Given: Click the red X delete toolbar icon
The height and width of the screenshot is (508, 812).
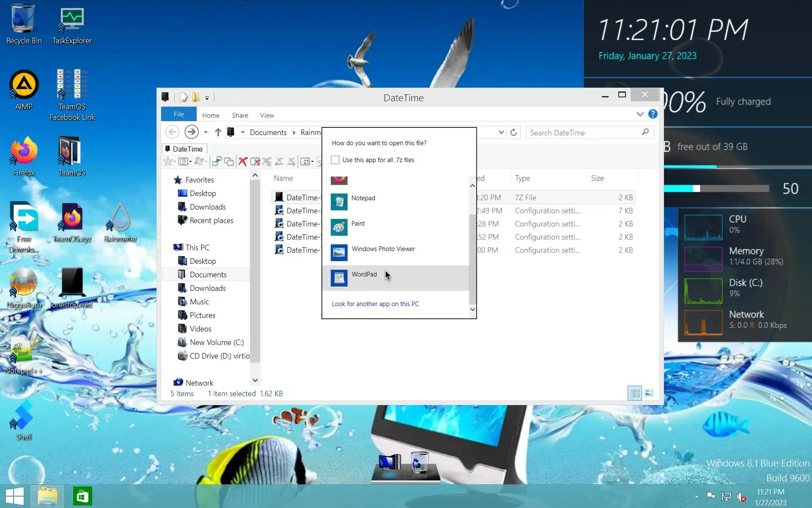Looking at the screenshot, I should coord(243,161).
